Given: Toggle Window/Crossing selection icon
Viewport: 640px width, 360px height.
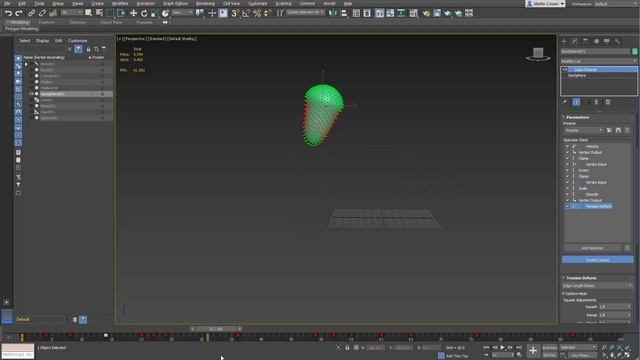Looking at the screenshot, I should 121,13.
